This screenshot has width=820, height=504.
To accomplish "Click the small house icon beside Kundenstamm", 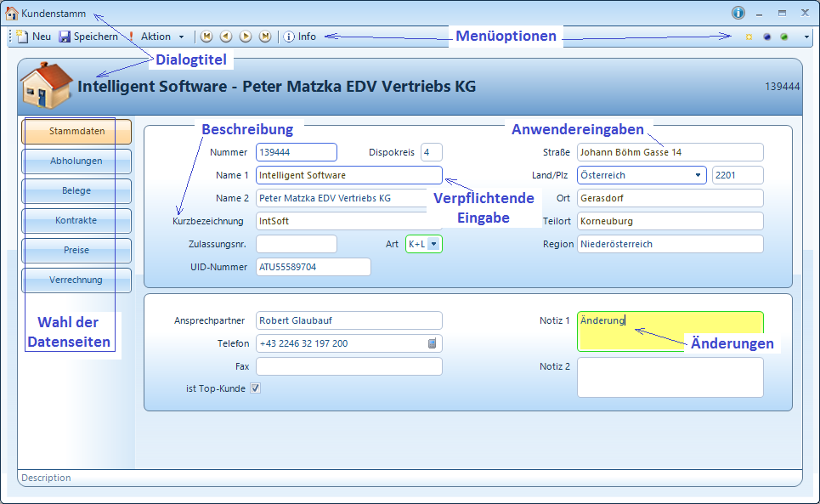I will pos(12,13).
